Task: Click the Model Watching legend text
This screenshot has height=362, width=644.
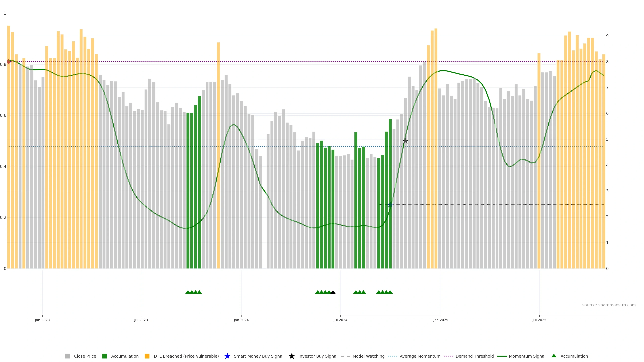Action: point(368,356)
